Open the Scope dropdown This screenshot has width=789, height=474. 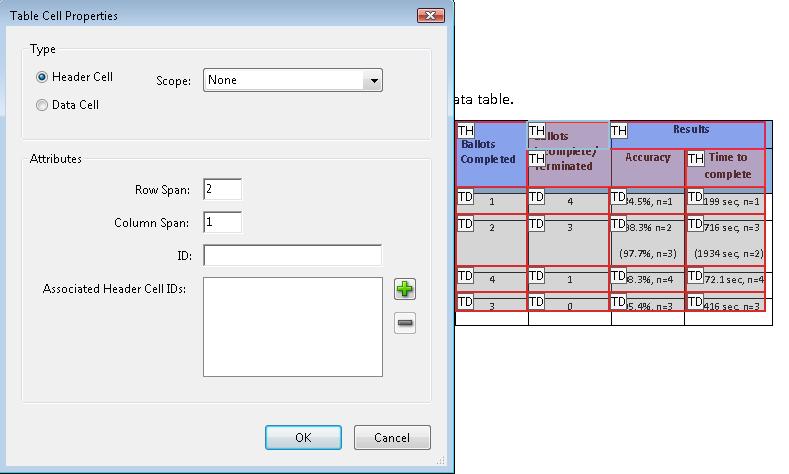point(292,80)
